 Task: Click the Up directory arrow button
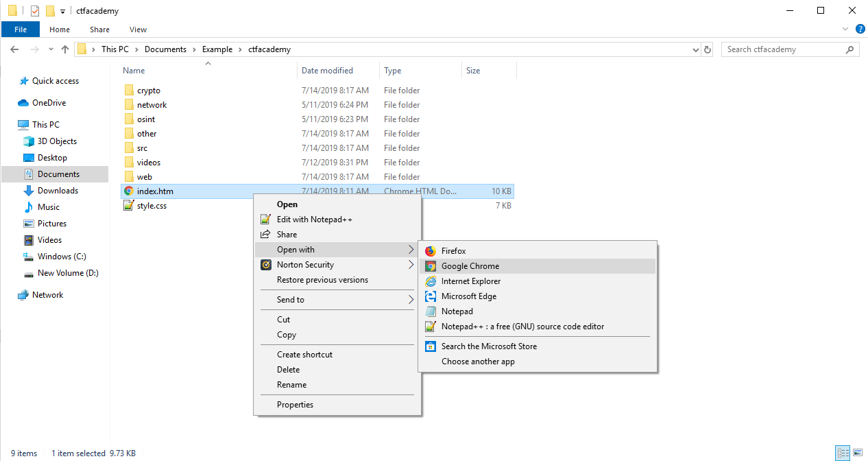coord(65,49)
